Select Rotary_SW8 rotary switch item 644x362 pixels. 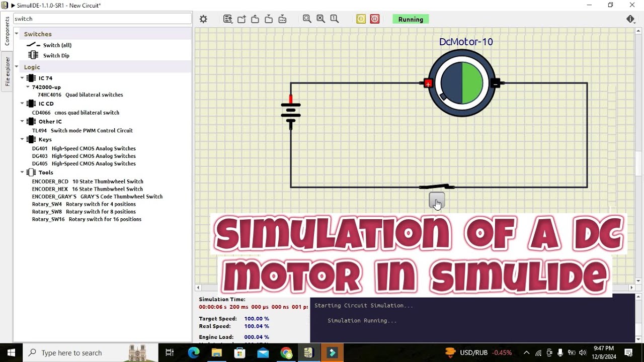pos(84,212)
